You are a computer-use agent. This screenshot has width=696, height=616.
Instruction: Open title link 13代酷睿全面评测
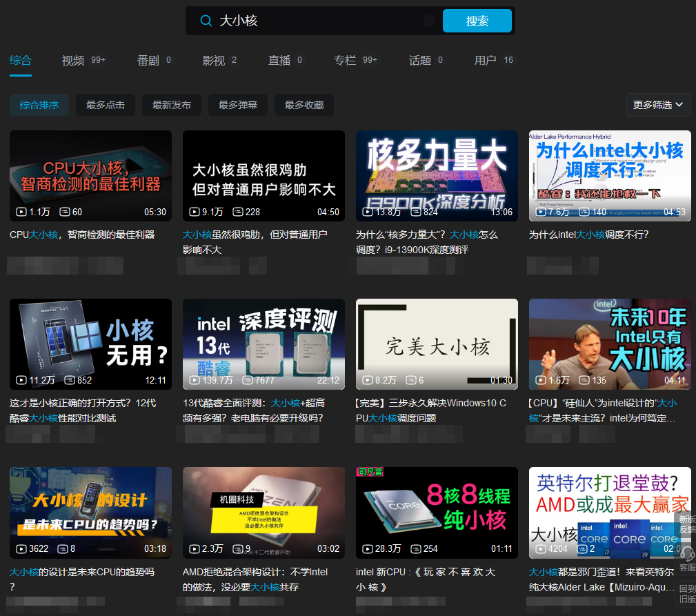254,410
